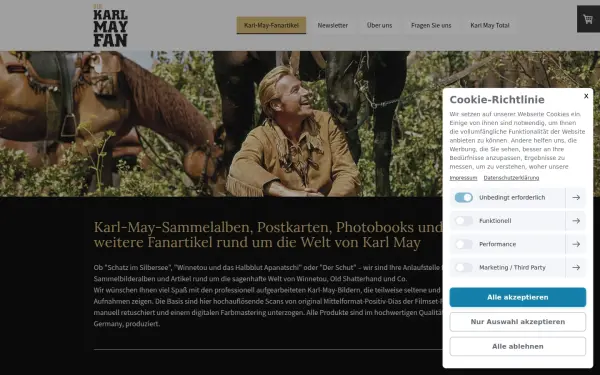Close the Cookie-Richtlinie dialog
600x375 pixels.
[586, 96]
